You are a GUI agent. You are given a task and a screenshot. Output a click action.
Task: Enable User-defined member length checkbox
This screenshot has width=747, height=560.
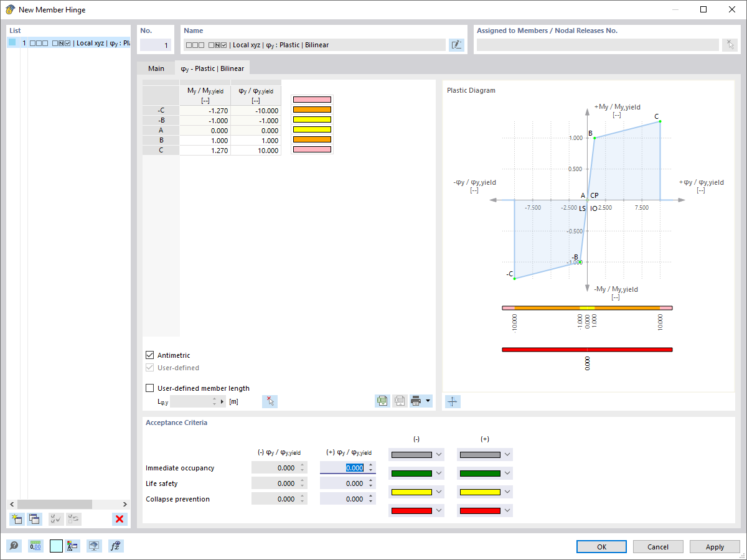[x=149, y=388]
